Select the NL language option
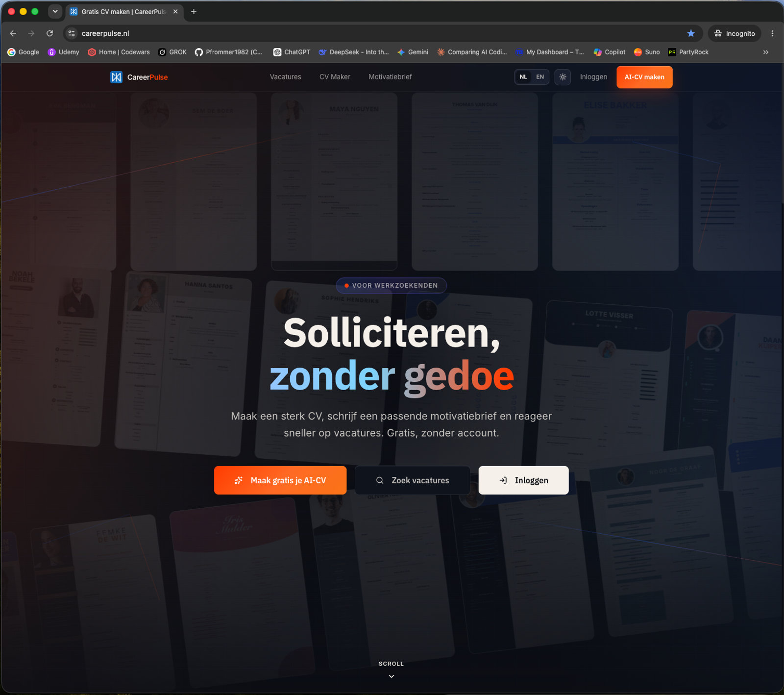The height and width of the screenshot is (695, 784). click(x=523, y=77)
